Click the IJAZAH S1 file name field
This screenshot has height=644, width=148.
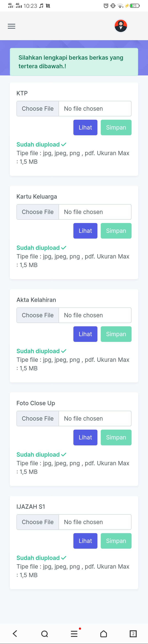point(95,522)
